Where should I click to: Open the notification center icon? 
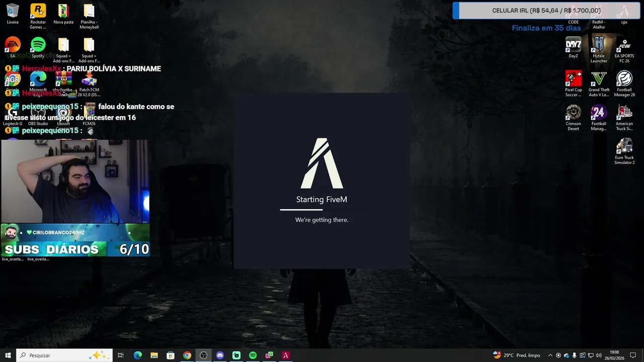[x=633, y=355]
